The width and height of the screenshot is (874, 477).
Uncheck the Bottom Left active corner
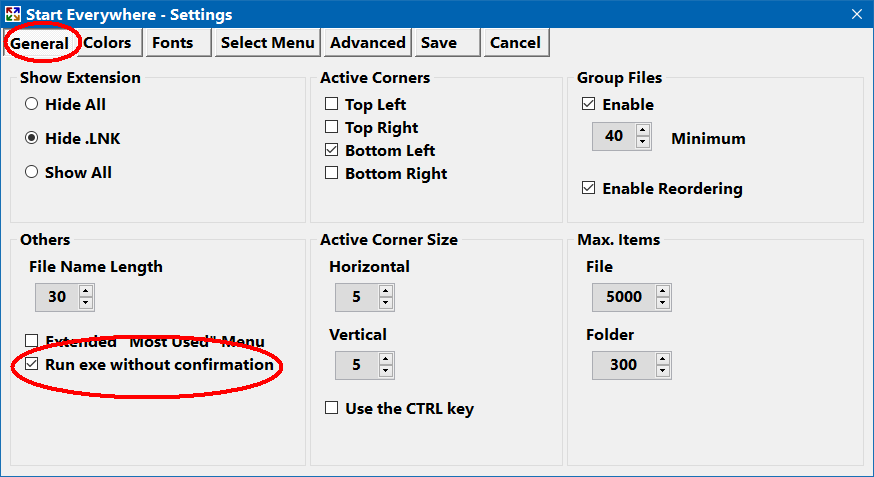coord(332,151)
